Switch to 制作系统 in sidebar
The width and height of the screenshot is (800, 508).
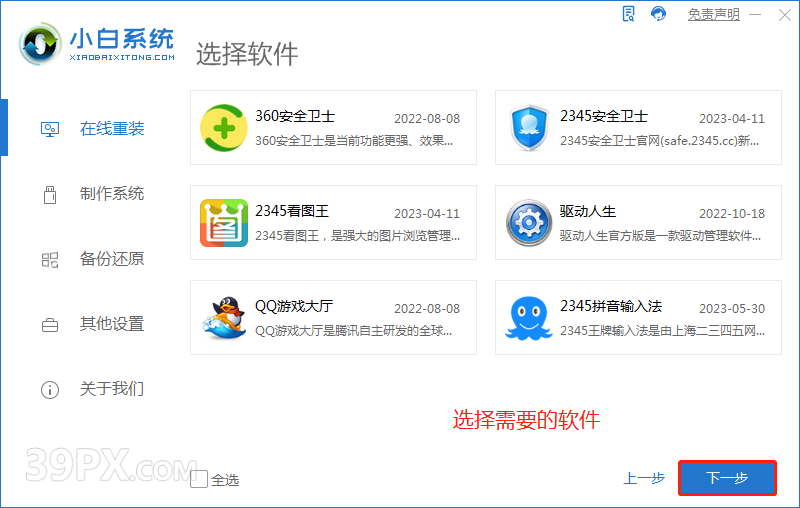[x=111, y=194]
